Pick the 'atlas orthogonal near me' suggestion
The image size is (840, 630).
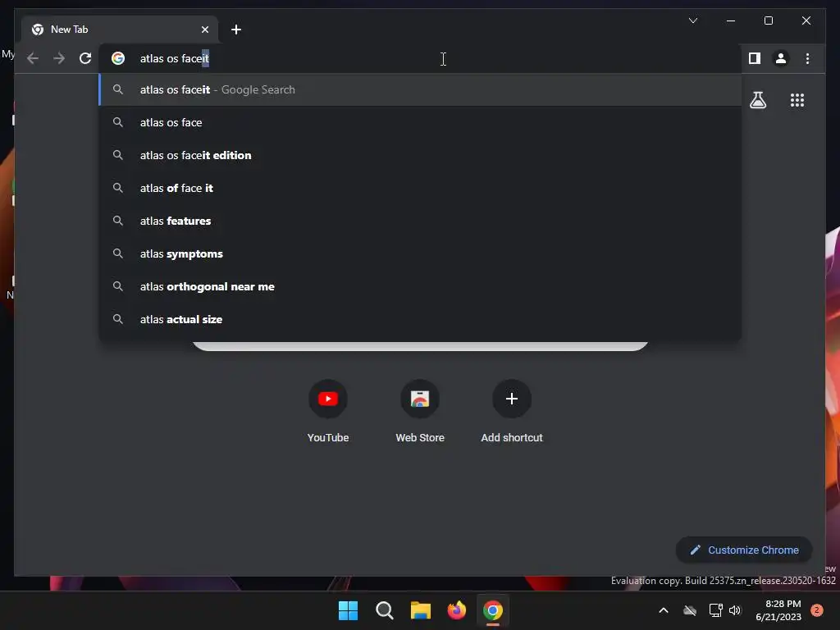420,286
